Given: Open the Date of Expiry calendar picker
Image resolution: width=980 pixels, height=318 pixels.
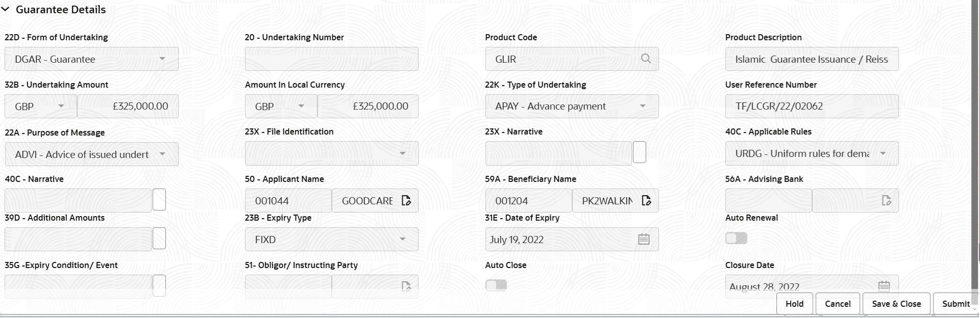Looking at the screenshot, I should 643,238.
